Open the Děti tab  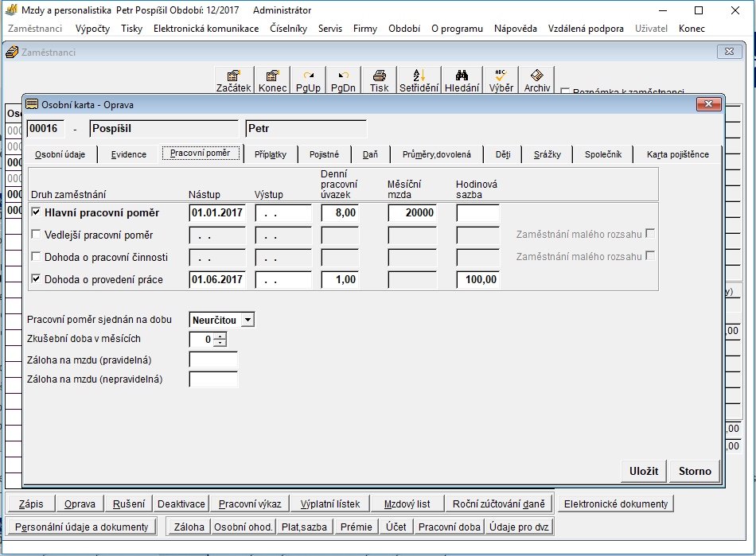[503, 154]
